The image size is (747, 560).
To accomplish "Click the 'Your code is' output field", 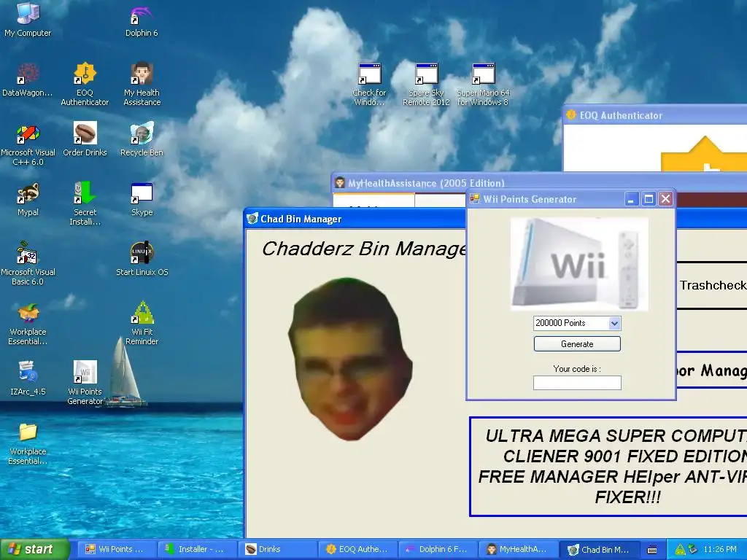I will pos(577,383).
